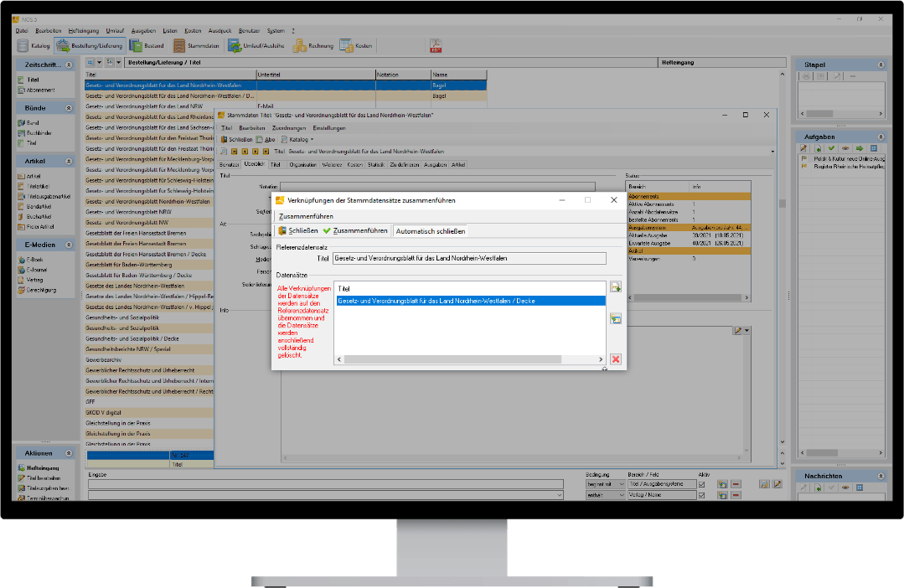Image resolution: width=904 pixels, height=588 pixels.
Task: Collapse the Stapel panel on the right
Action: click(x=881, y=65)
